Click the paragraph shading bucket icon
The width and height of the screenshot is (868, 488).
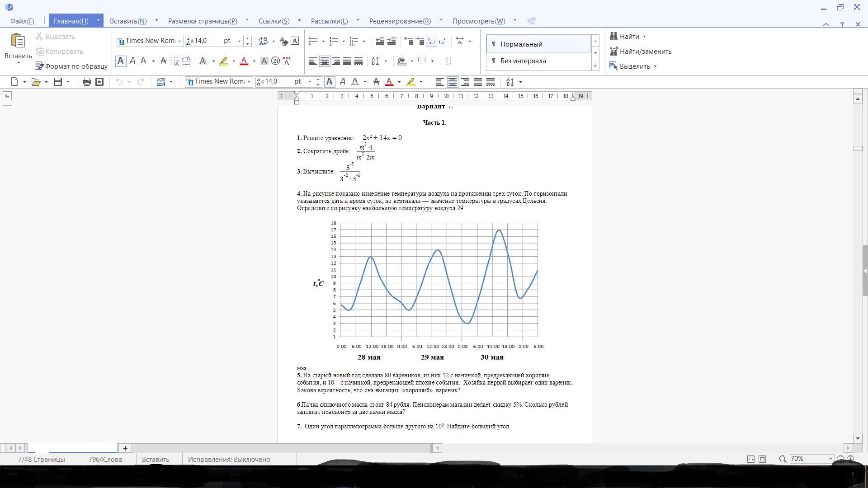(x=401, y=61)
